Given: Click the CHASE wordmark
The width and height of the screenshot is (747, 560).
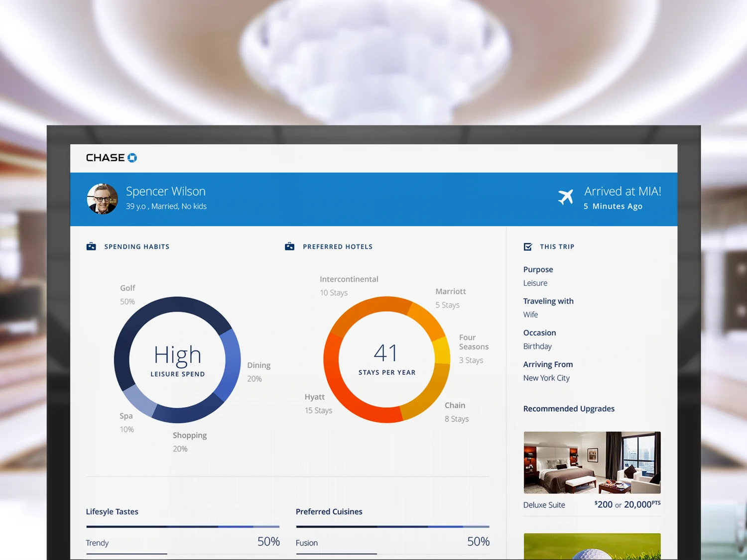Looking at the screenshot, I should pos(106,158).
